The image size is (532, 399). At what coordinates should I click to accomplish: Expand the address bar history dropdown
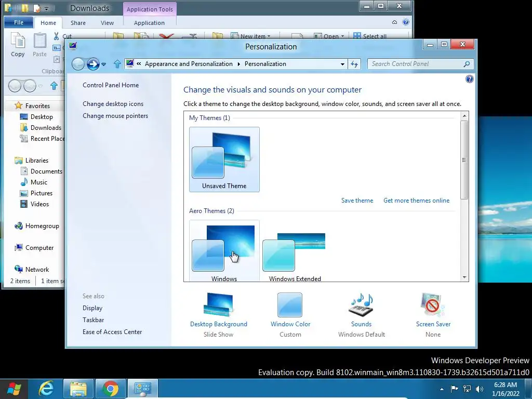[342, 64]
